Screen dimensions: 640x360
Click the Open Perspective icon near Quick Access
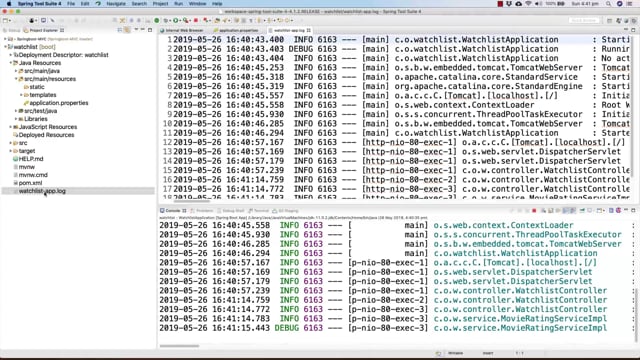pos(609,20)
